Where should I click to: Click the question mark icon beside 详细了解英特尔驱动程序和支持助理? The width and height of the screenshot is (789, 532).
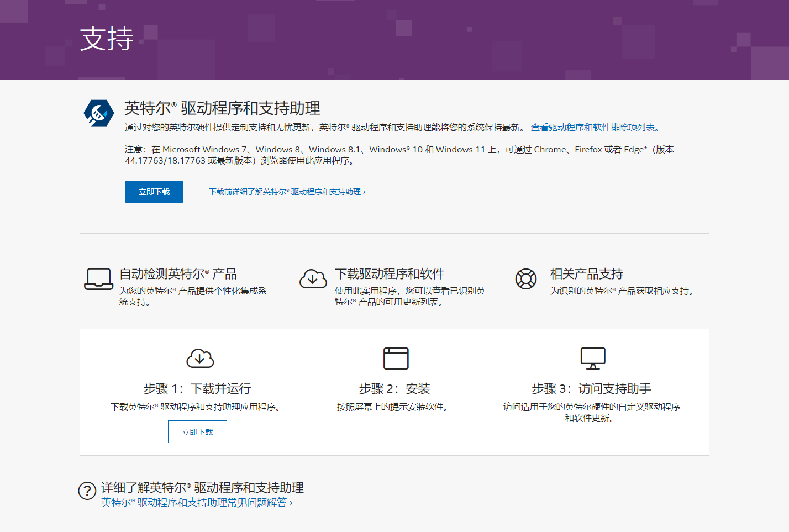pos(87,488)
